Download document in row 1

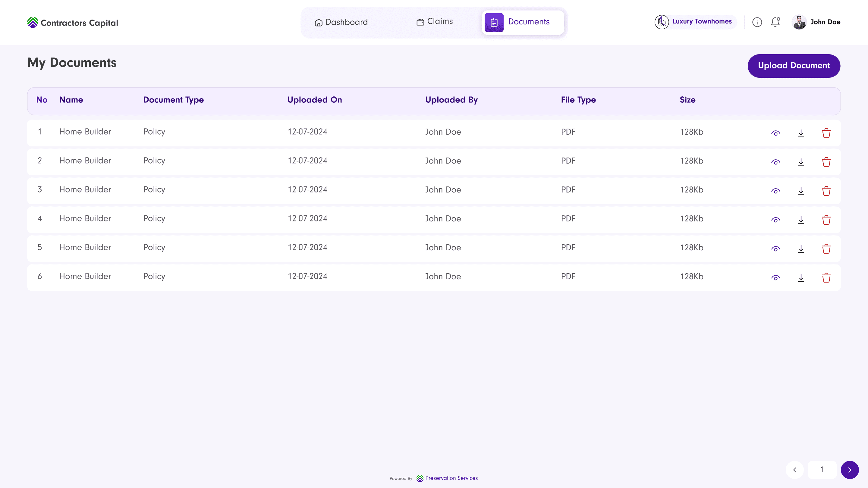(801, 133)
